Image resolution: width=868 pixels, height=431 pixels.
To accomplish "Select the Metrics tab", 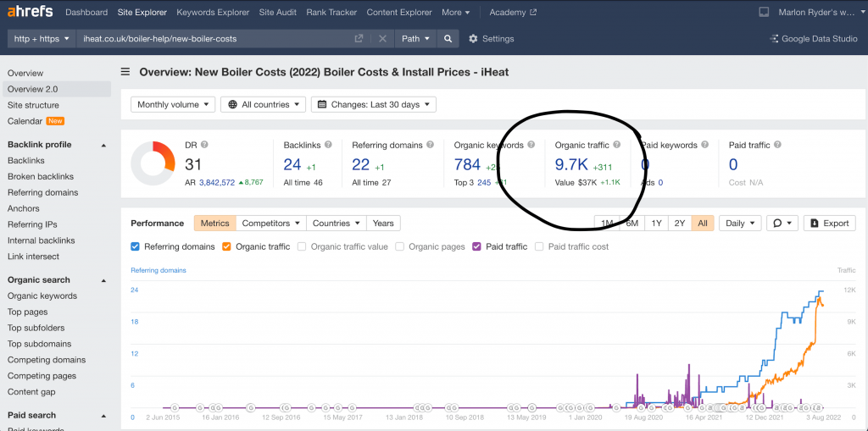I will (x=214, y=223).
